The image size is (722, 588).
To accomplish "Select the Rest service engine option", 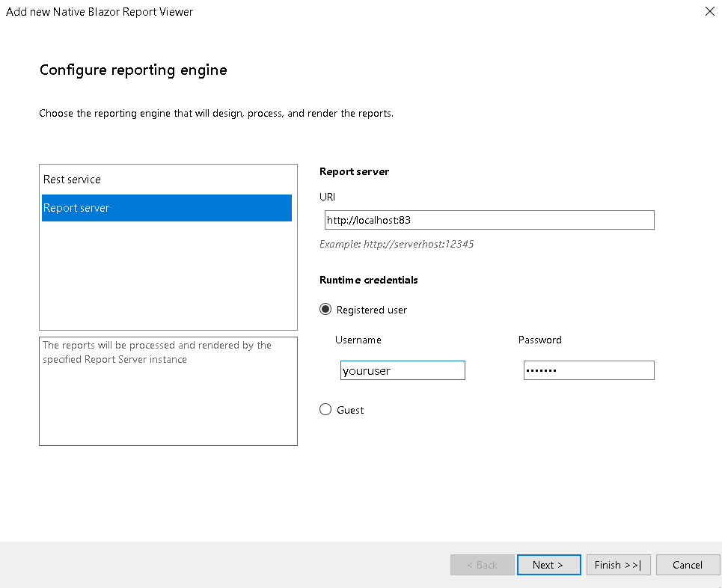I will pos(167,180).
